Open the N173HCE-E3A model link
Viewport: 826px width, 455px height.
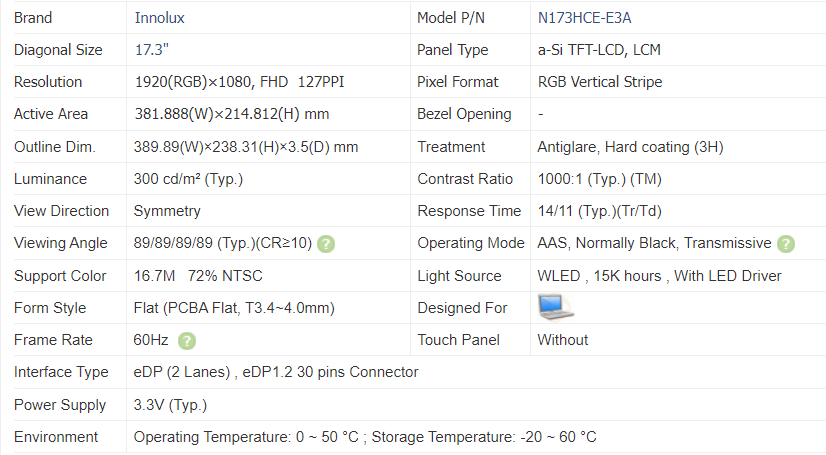click(584, 18)
